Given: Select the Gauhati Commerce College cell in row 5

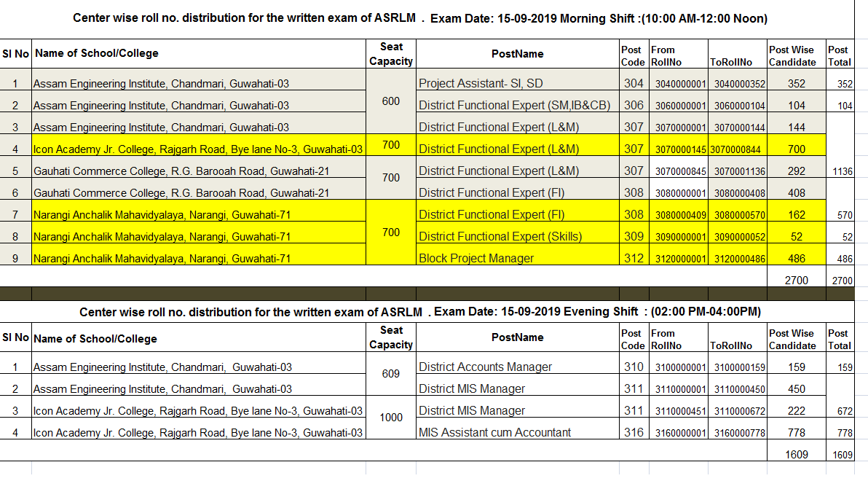Looking at the screenshot, I should (199, 167).
